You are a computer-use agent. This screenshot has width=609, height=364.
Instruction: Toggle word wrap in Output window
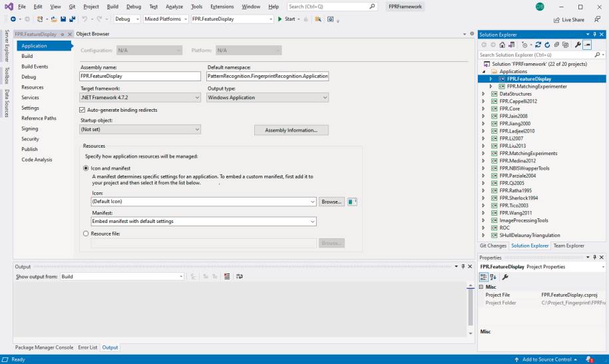(x=239, y=276)
